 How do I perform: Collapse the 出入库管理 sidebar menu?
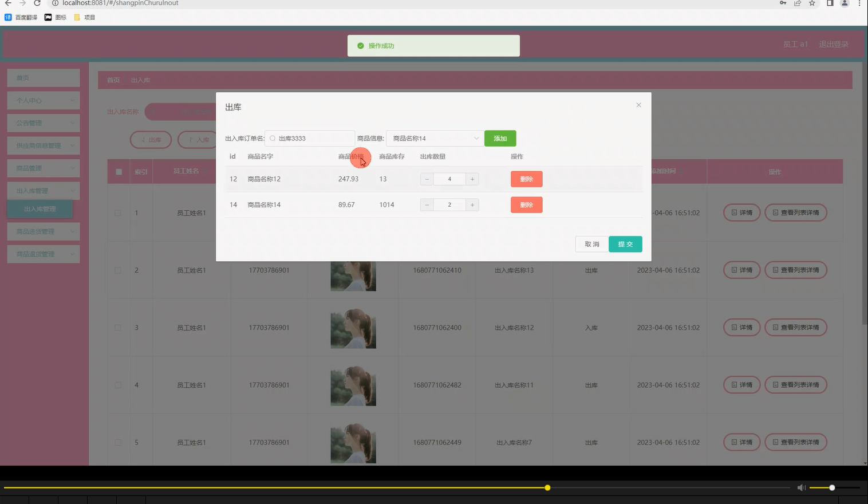(x=44, y=191)
